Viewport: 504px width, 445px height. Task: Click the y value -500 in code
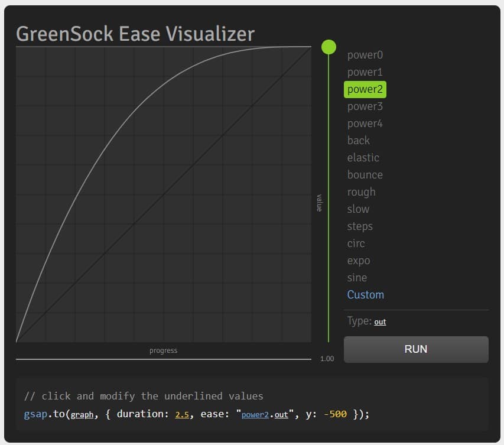click(x=335, y=414)
